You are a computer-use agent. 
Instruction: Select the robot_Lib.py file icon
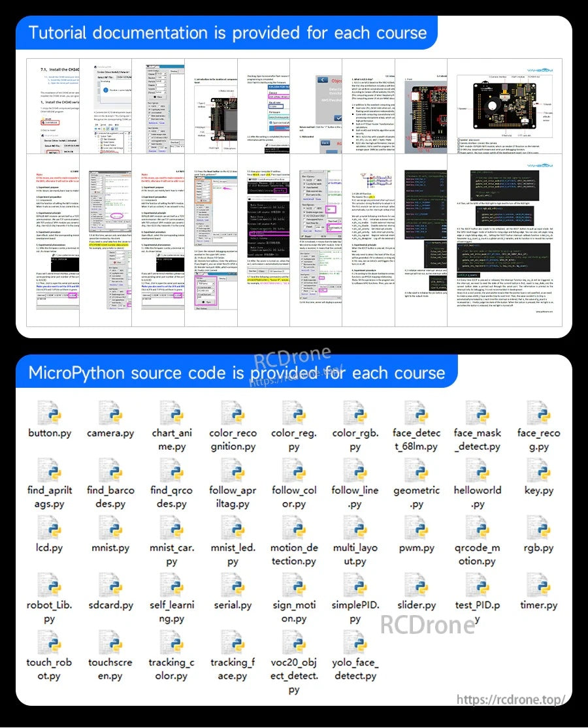coord(50,584)
